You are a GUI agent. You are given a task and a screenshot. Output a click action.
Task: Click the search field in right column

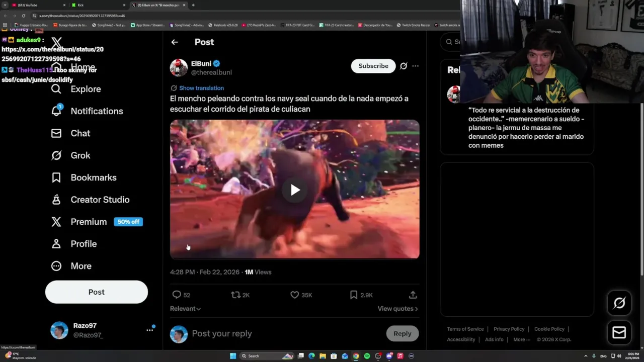(x=450, y=42)
